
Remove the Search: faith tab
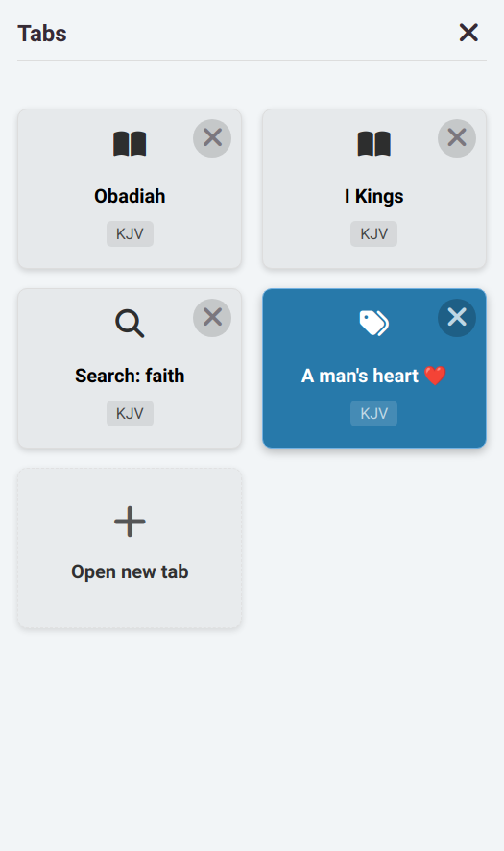(x=212, y=318)
